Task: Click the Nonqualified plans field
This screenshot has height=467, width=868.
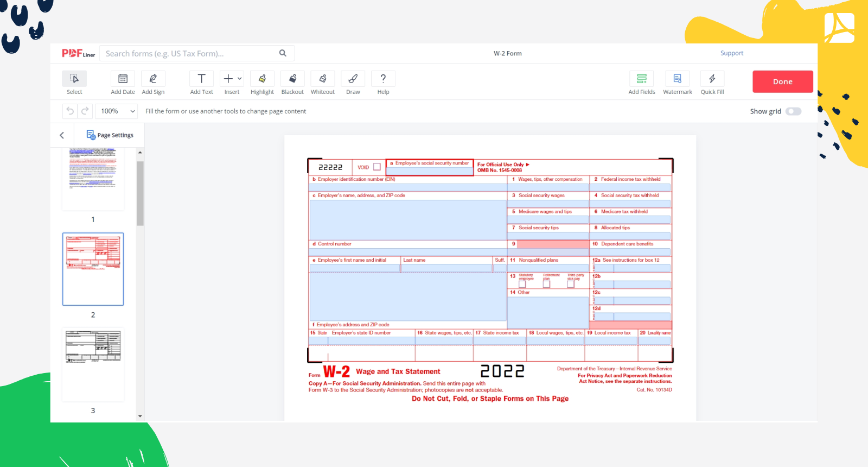Action: tap(548, 268)
